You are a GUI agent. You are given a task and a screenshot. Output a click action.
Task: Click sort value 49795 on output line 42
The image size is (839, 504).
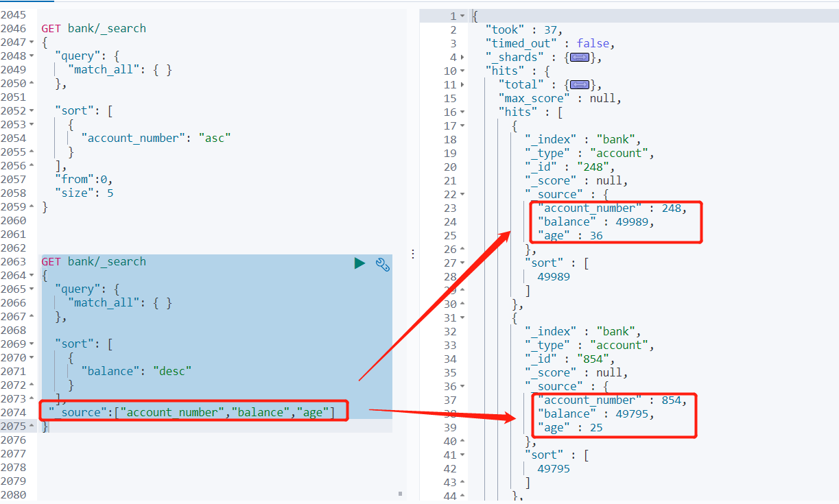(554, 469)
